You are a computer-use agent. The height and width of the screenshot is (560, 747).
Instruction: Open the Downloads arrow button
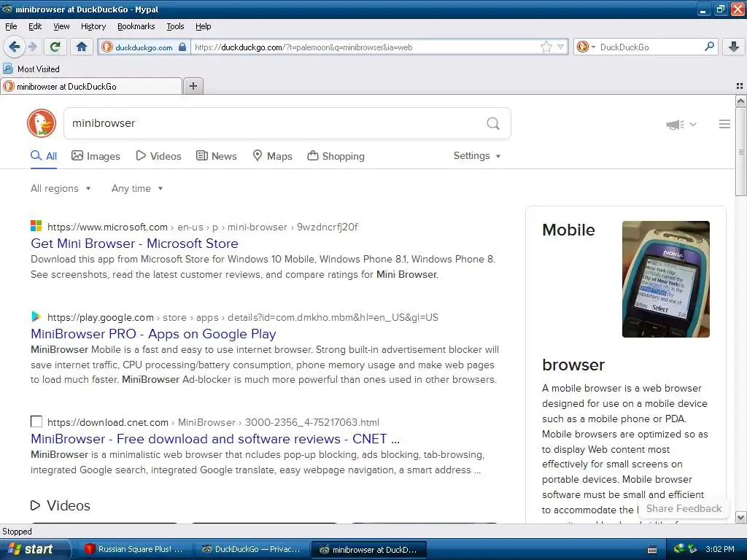[734, 47]
